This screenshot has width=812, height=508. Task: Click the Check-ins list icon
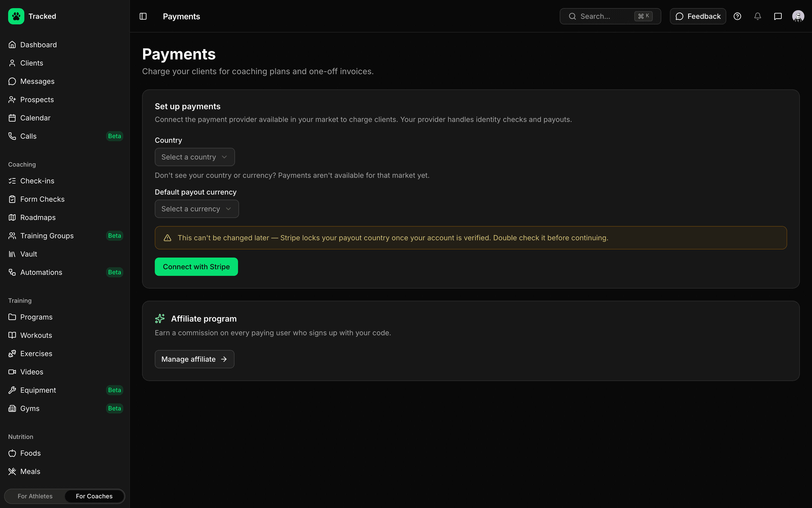(12, 181)
